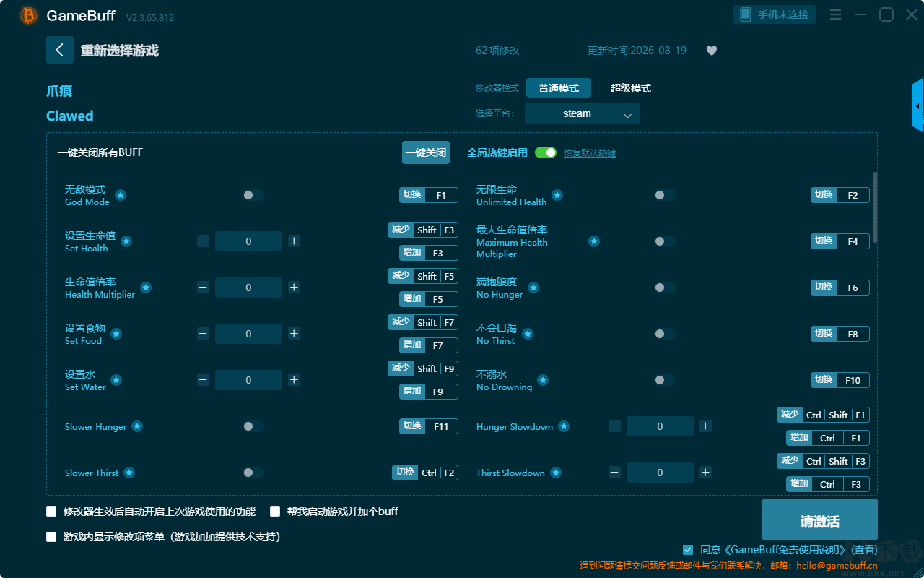The height and width of the screenshot is (578, 924).
Task: Turn on No Thirst switch
Action: point(665,334)
